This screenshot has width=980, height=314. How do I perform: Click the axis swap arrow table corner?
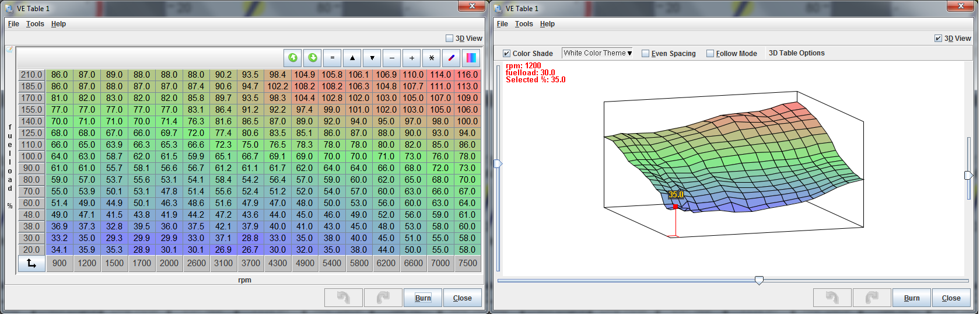tap(32, 263)
